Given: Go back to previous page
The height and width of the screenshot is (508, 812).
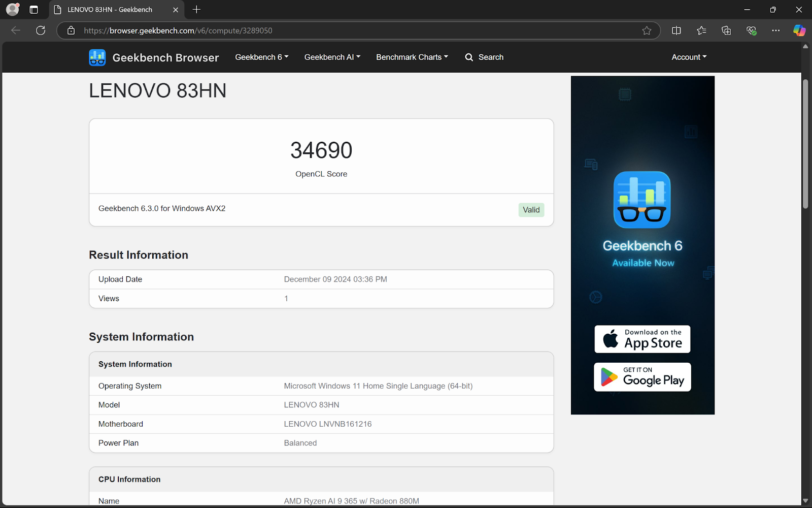Looking at the screenshot, I should coord(16,30).
